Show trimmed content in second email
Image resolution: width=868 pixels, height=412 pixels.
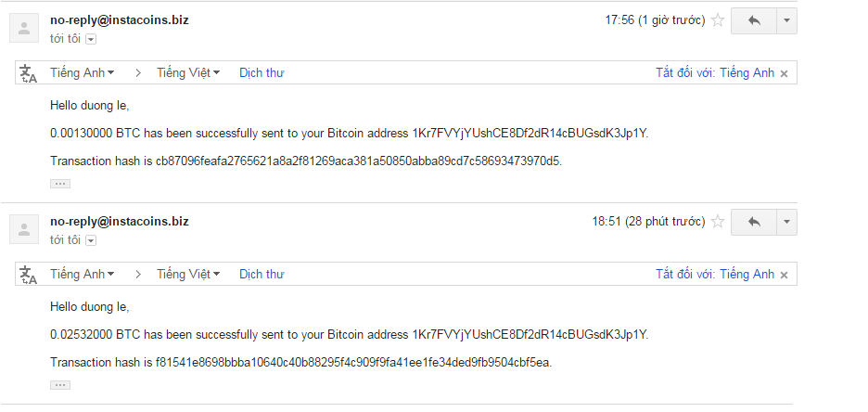click(x=60, y=385)
